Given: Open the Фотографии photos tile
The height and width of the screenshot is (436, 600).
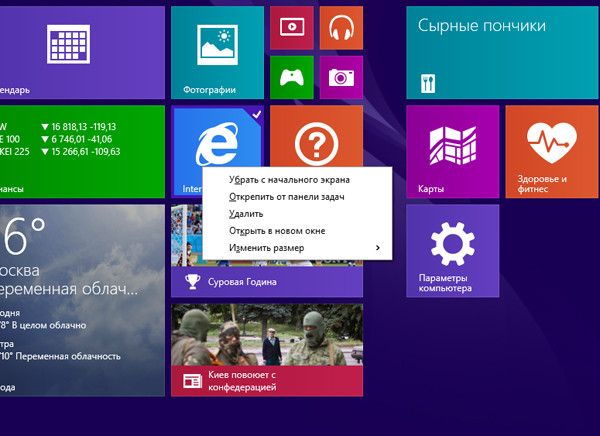Looking at the screenshot, I should click(x=217, y=52).
